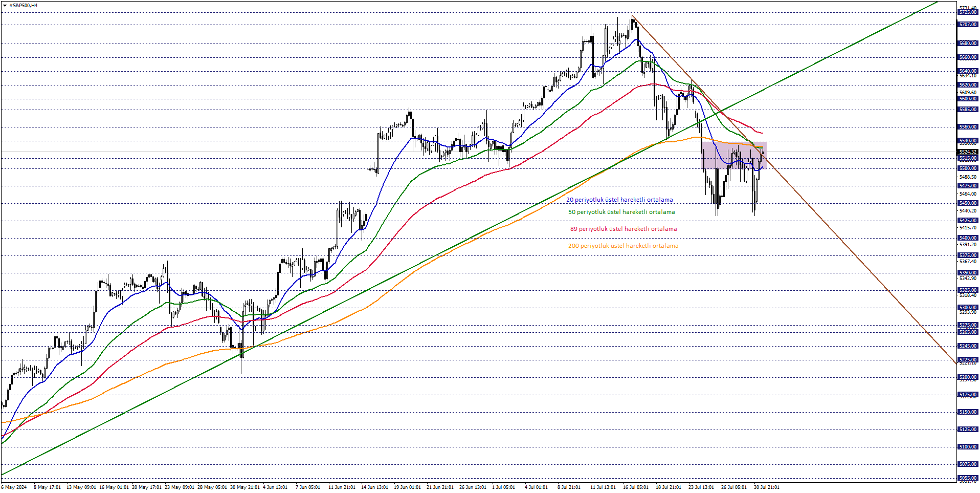Click the 5707.00 price level label
Viewport: 980px width, 493px height.
[x=968, y=25]
